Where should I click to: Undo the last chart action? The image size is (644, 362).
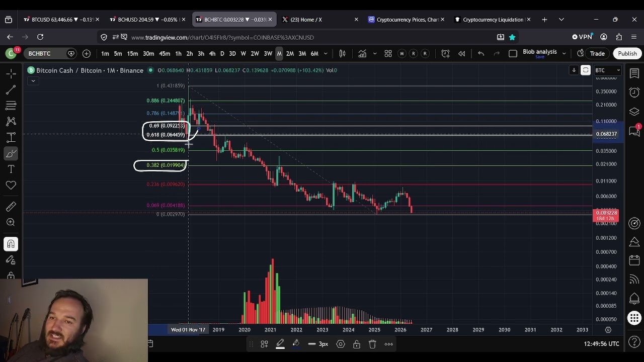480,53
